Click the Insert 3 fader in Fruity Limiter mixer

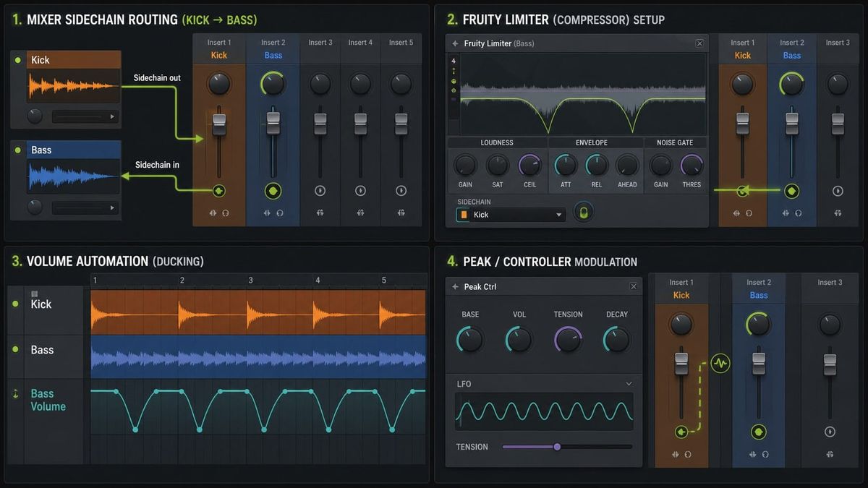tap(838, 122)
